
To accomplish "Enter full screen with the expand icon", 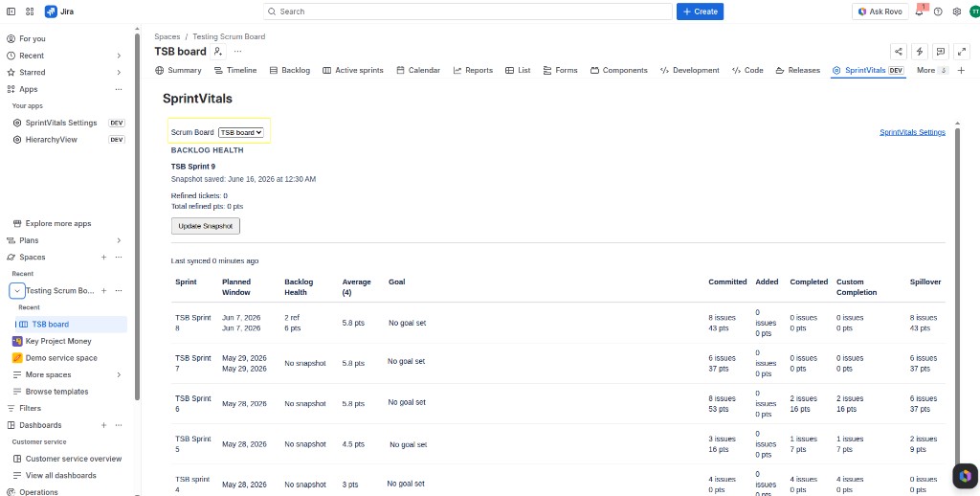I will tap(962, 52).
